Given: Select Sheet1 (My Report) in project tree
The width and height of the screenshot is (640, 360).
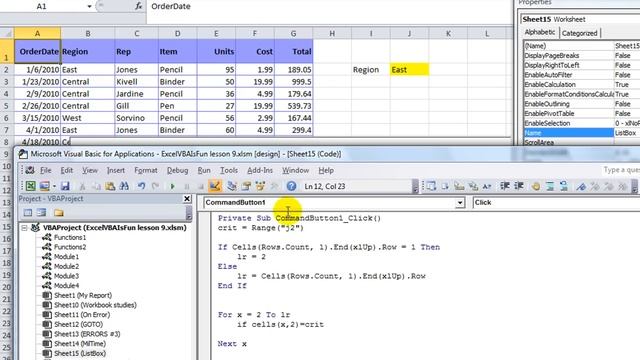Looking at the screenshot, I should pos(83,296).
